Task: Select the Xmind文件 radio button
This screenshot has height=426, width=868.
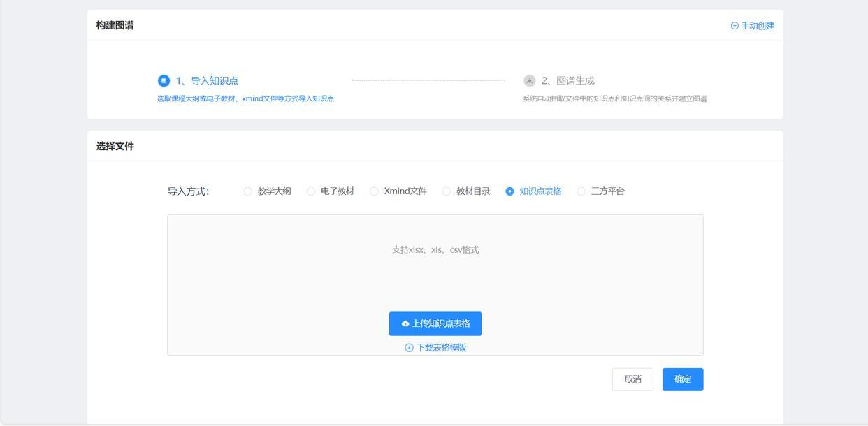Action: [375, 191]
